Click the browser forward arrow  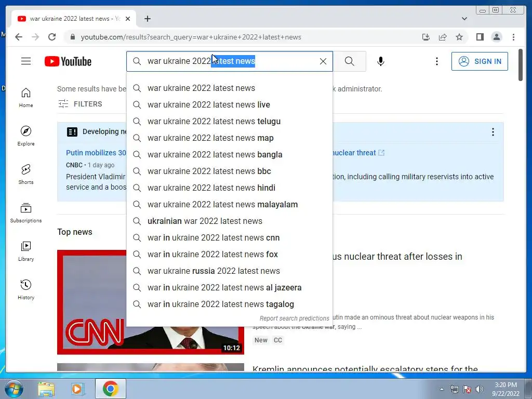pyautogui.click(x=35, y=37)
